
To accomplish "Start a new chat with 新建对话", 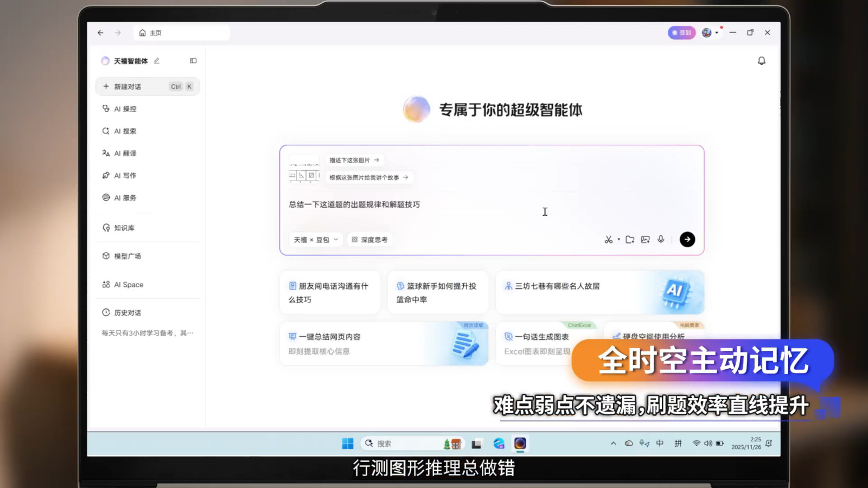I will 128,87.
